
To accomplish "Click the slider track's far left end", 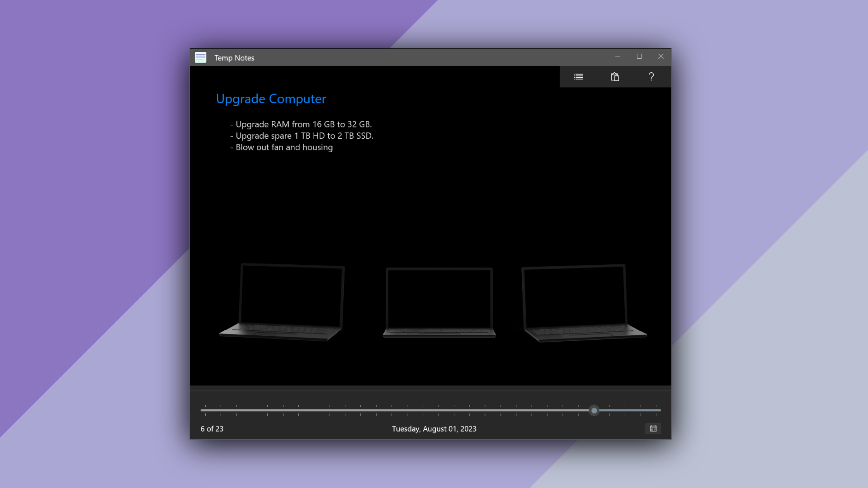I will click(203, 410).
